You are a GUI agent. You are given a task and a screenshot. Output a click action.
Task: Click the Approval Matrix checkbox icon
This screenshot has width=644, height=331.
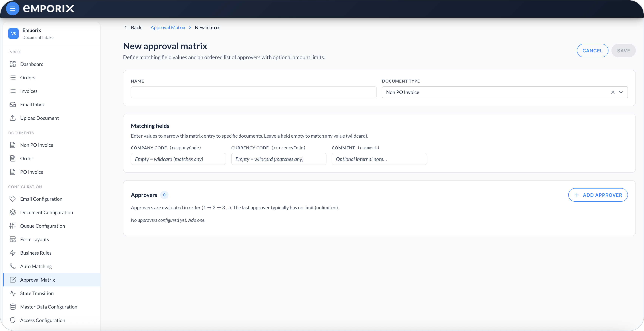pos(13,280)
